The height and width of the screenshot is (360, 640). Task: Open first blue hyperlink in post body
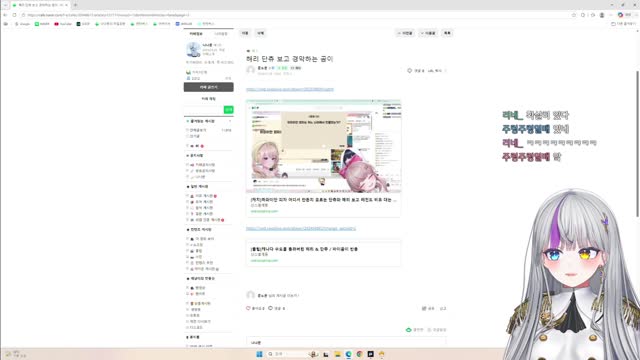290,89
